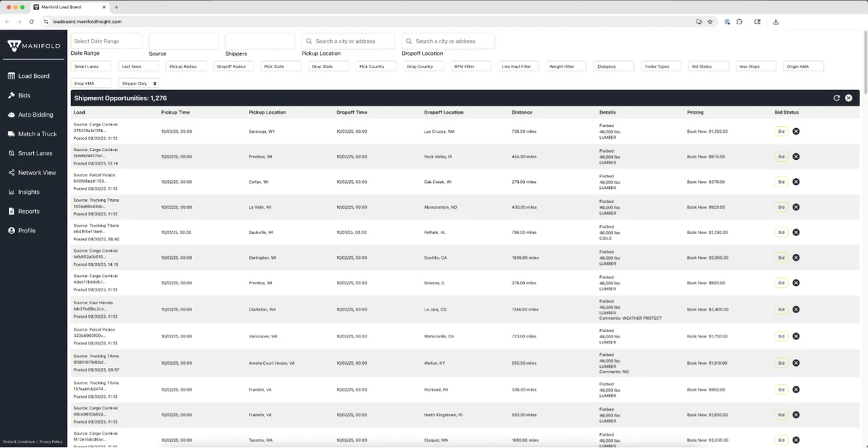Open Network View in the sidebar
Screen dimensions: 868x448
pyautogui.click(x=31, y=173)
